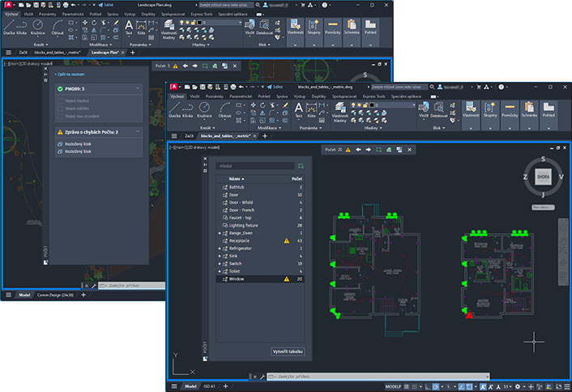572x392 pixels.
Task: Click count warning triangle in front window toolbar
Action: pos(348,150)
